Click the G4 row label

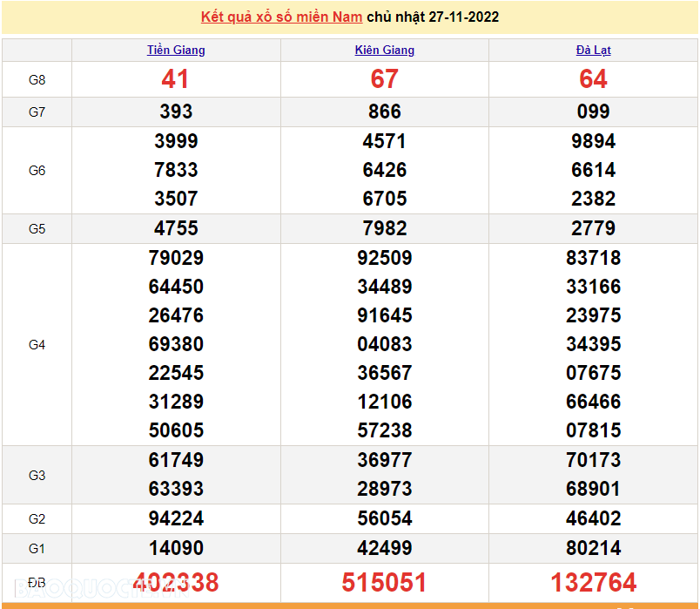pyautogui.click(x=37, y=345)
